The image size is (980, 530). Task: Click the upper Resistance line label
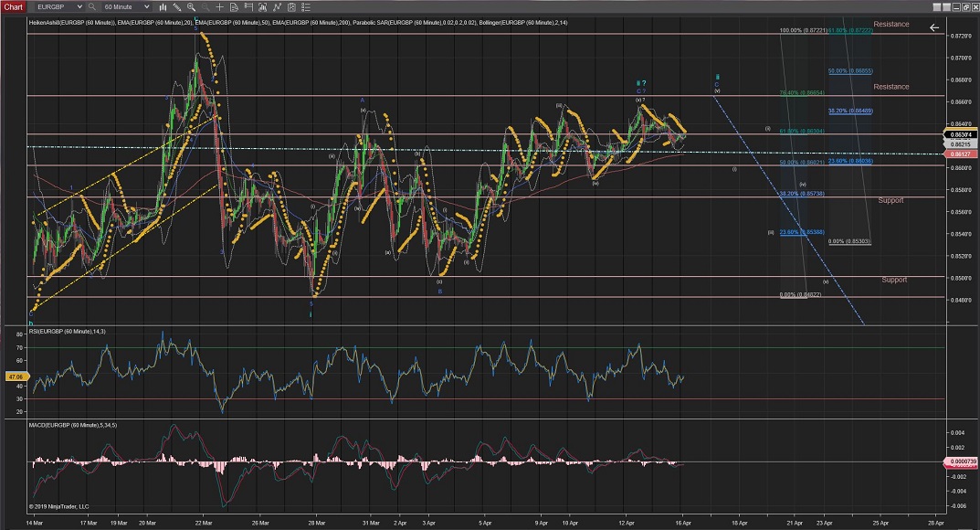890,25
